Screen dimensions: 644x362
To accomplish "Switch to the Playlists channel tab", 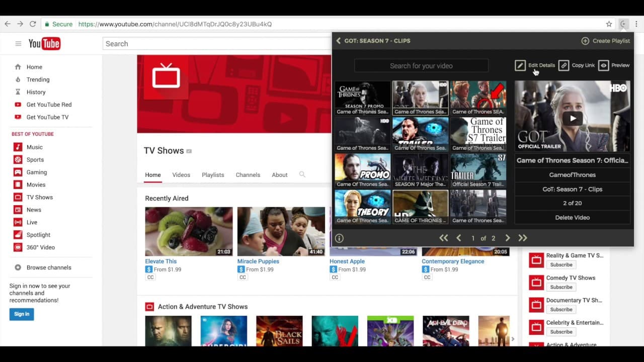I will click(x=213, y=175).
